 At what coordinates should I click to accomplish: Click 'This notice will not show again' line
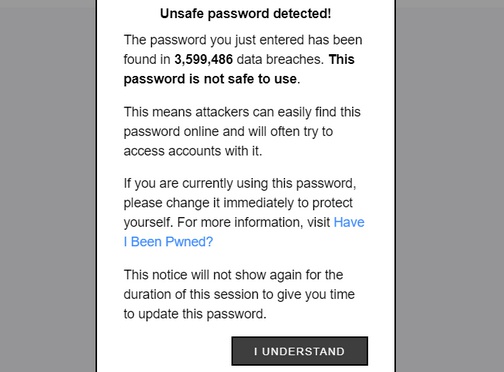[233, 275]
